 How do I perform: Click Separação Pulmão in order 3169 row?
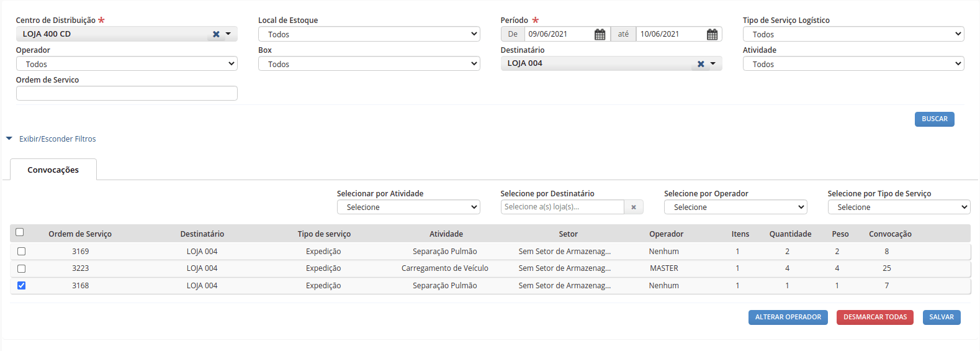[x=445, y=252]
